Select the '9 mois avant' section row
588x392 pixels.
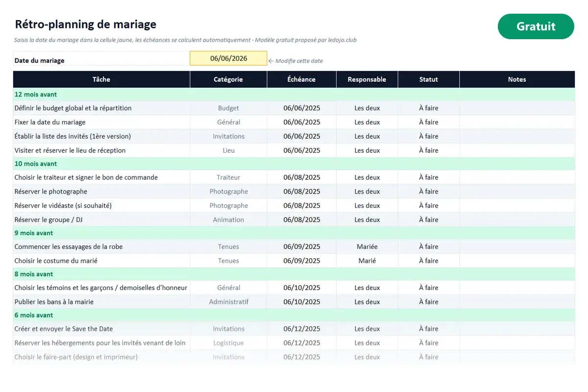click(294, 233)
